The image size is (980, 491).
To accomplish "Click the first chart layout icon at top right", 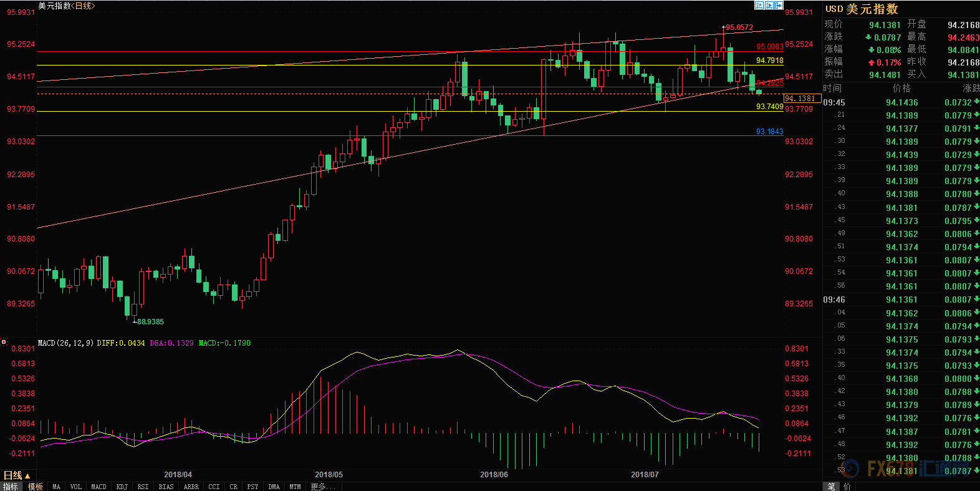I will 759,6.
